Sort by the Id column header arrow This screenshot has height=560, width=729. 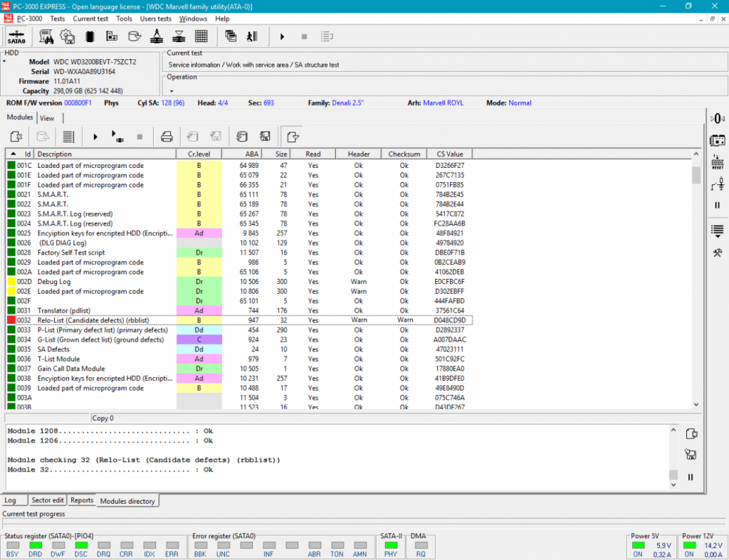click(15, 154)
